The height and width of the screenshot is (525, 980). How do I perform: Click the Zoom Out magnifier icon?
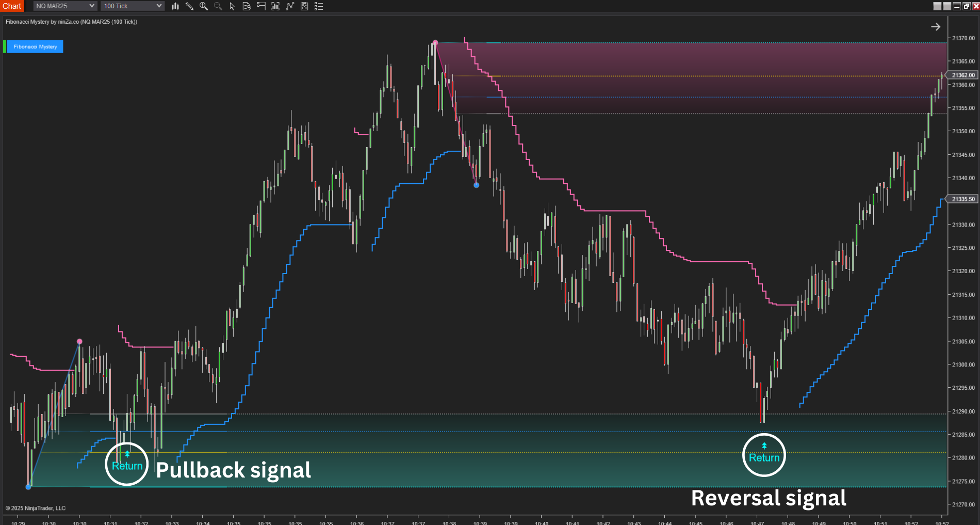tap(218, 6)
